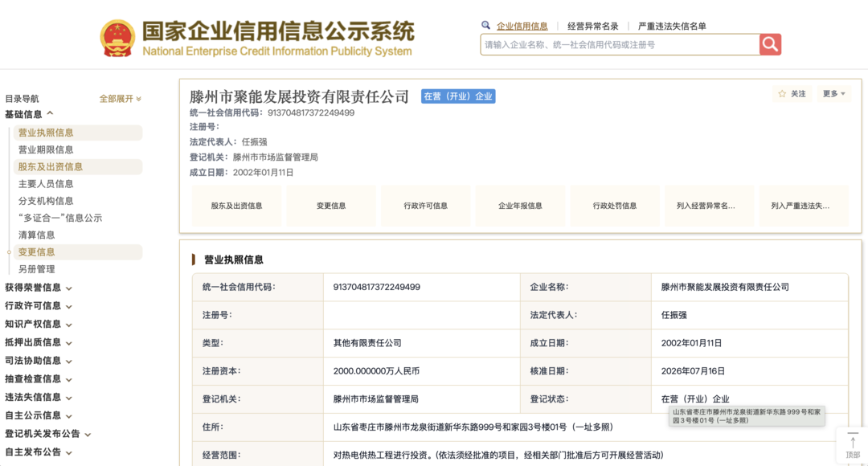
Task: Click the 营业执照信息 section heading
Action: point(234,260)
